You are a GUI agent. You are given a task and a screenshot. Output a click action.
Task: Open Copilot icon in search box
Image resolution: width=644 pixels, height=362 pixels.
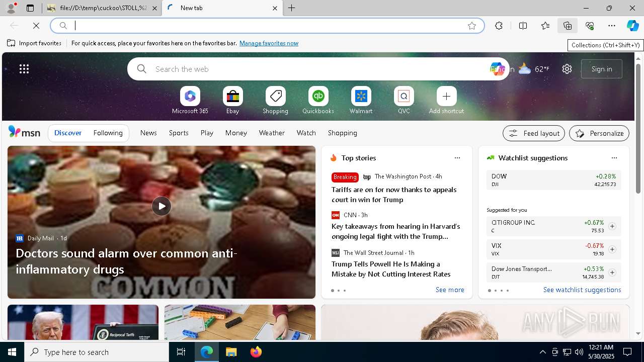tap(497, 69)
